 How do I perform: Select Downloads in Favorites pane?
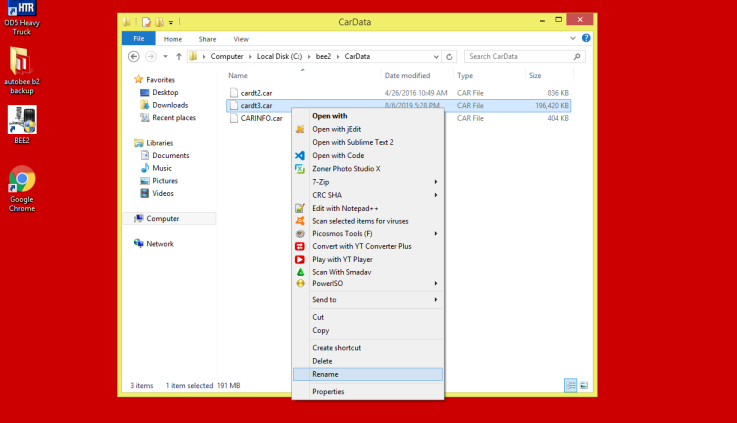pyautogui.click(x=170, y=105)
